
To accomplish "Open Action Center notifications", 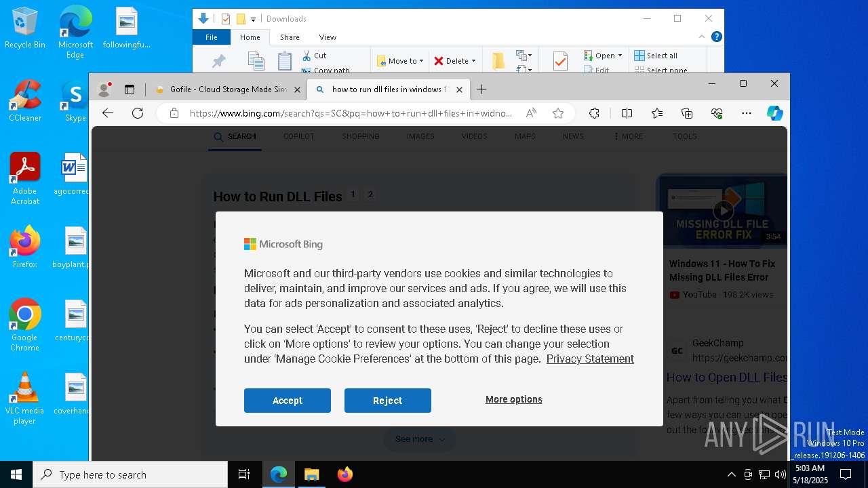I will [x=846, y=474].
